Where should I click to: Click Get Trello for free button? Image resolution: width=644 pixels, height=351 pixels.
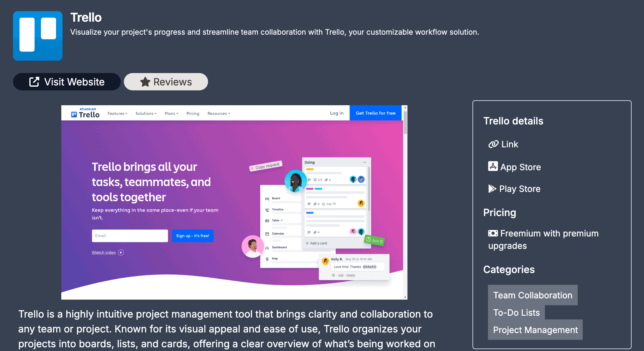click(376, 113)
